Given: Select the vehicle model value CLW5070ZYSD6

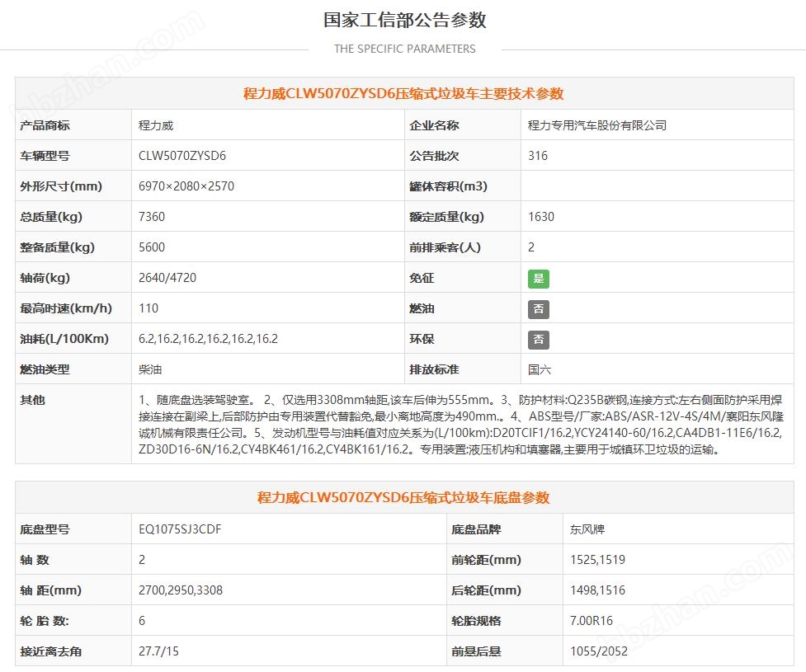Looking at the screenshot, I should (x=182, y=156).
